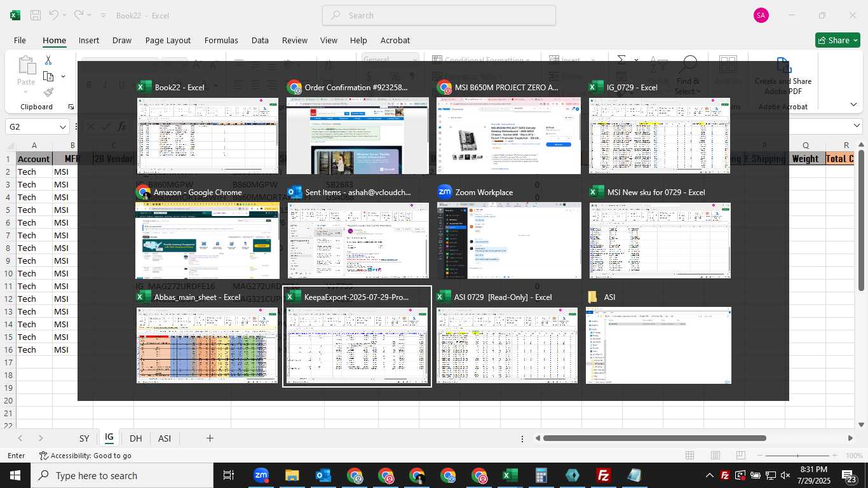Select the ASI sheet tab
Image resolution: width=868 pixels, height=488 pixels.
(165, 438)
